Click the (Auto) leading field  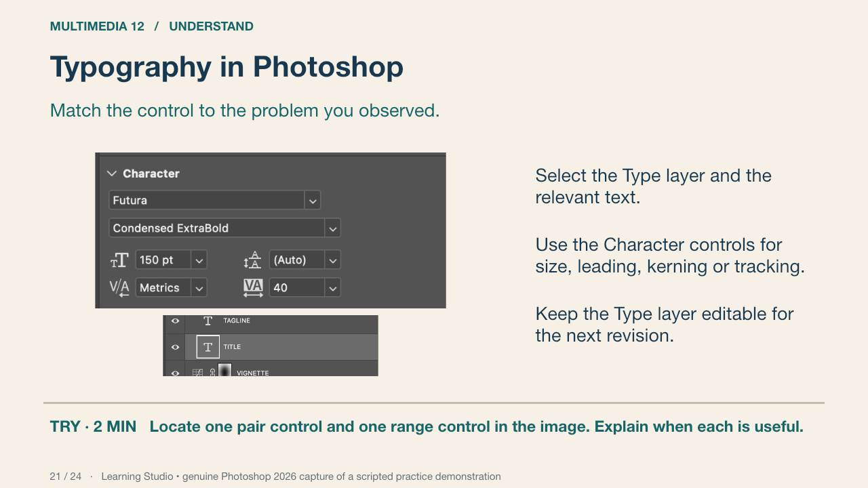[x=297, y=260]
